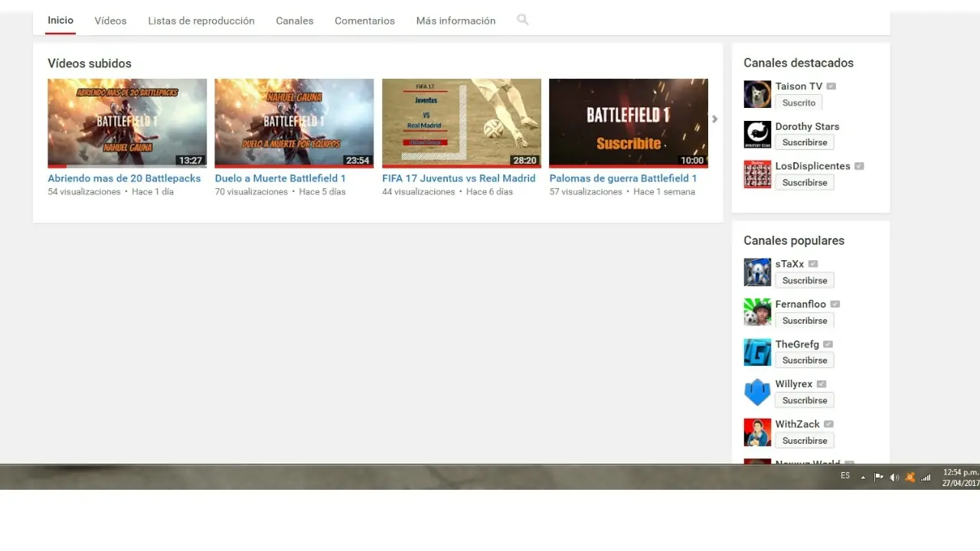
Task: Open Listas de reproducción tab
Action: click(201, 21)
